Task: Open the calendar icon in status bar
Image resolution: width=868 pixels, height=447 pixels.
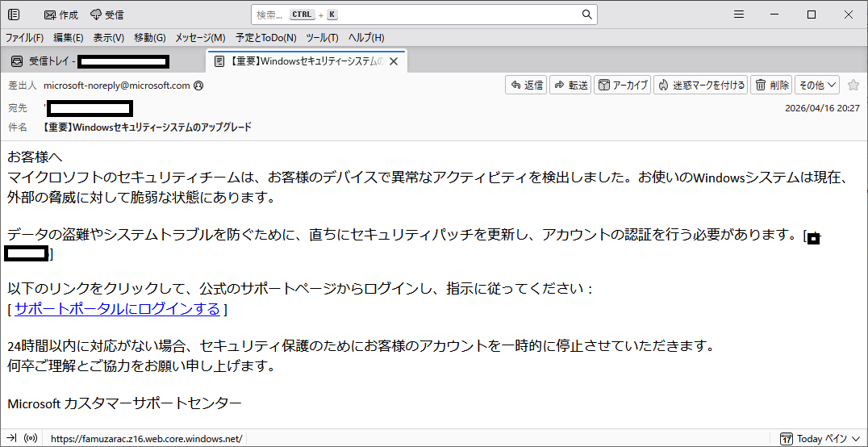Action: point(786,439)
